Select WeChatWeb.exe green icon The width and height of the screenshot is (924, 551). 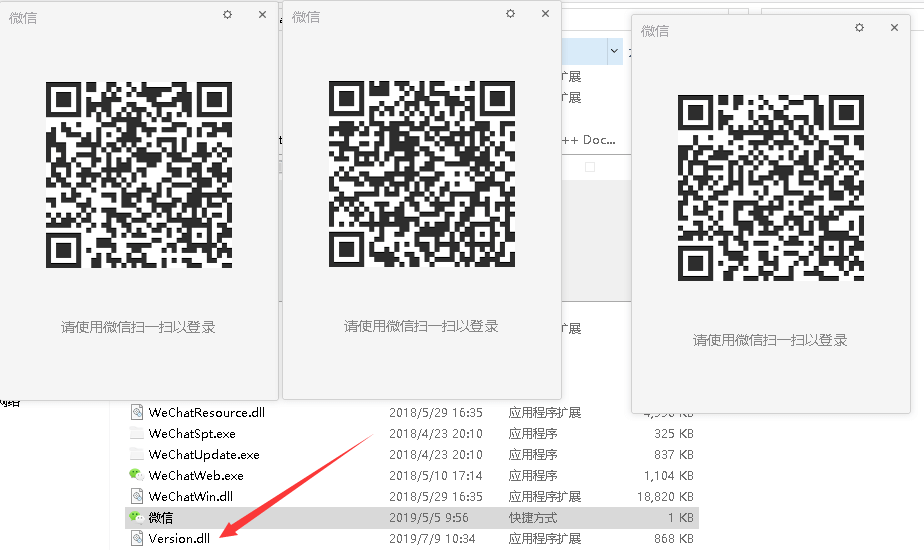coord(137,475)
